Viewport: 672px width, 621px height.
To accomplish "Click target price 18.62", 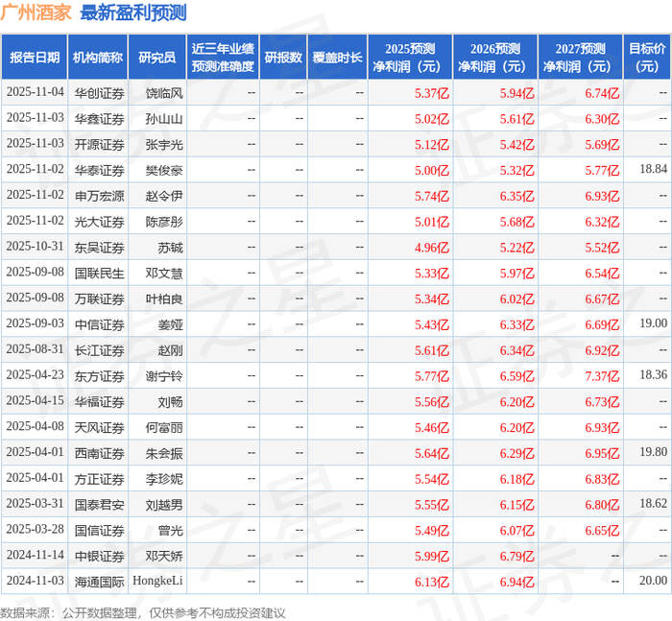I will (x=653, y=503).
